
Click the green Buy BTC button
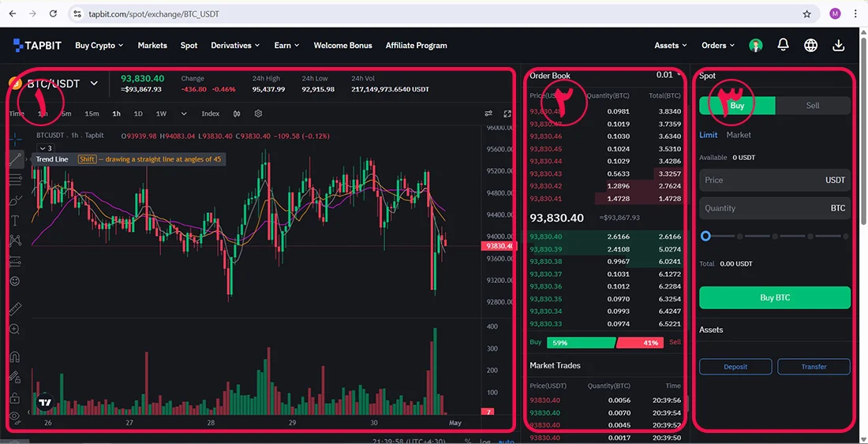774,297
